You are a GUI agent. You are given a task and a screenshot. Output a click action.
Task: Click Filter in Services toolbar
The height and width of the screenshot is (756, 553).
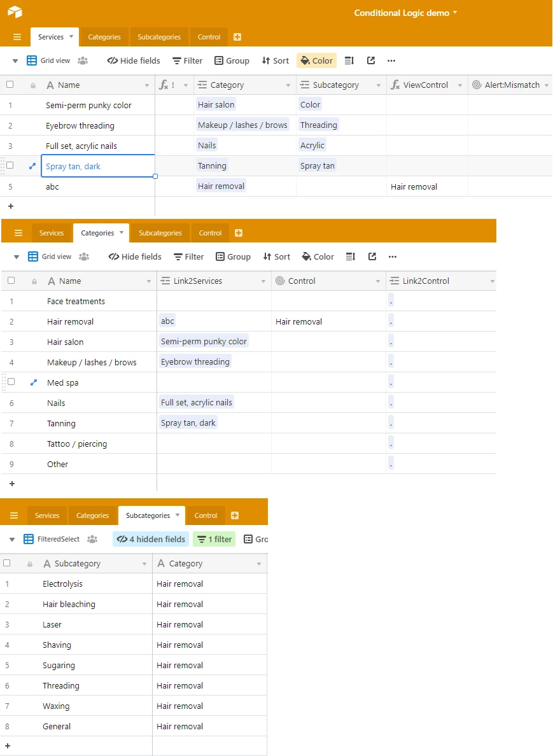(188, 60)
